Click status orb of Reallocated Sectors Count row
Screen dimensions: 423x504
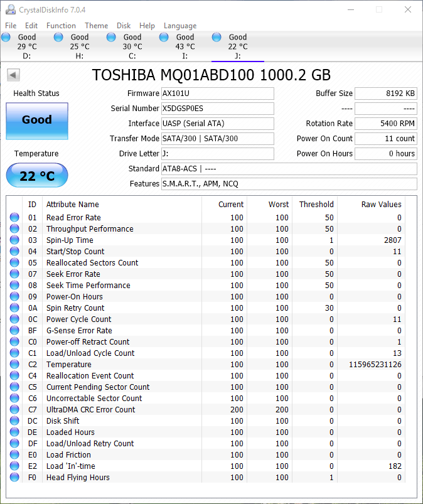(14, 262)
